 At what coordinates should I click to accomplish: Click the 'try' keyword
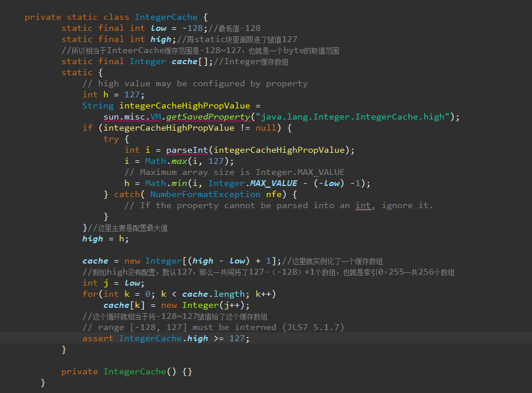click(x=111, y=139)
